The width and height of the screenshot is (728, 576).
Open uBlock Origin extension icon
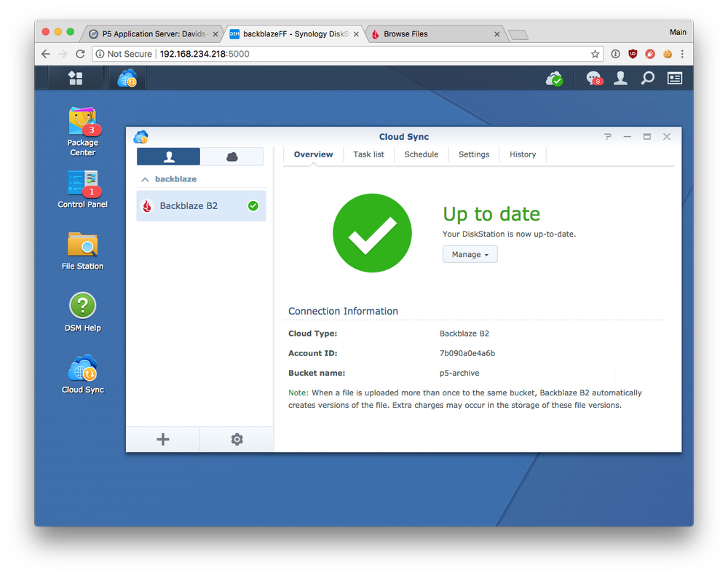tap(633, 54)
